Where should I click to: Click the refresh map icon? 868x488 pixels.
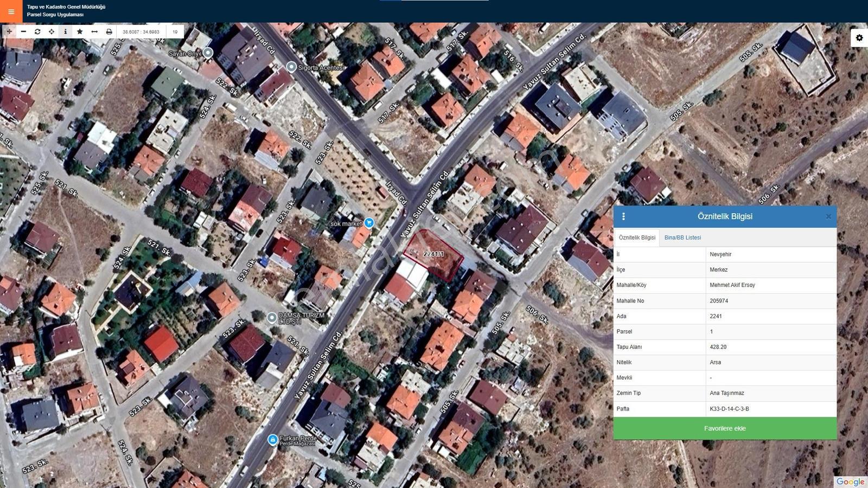(x=37, y=31)
